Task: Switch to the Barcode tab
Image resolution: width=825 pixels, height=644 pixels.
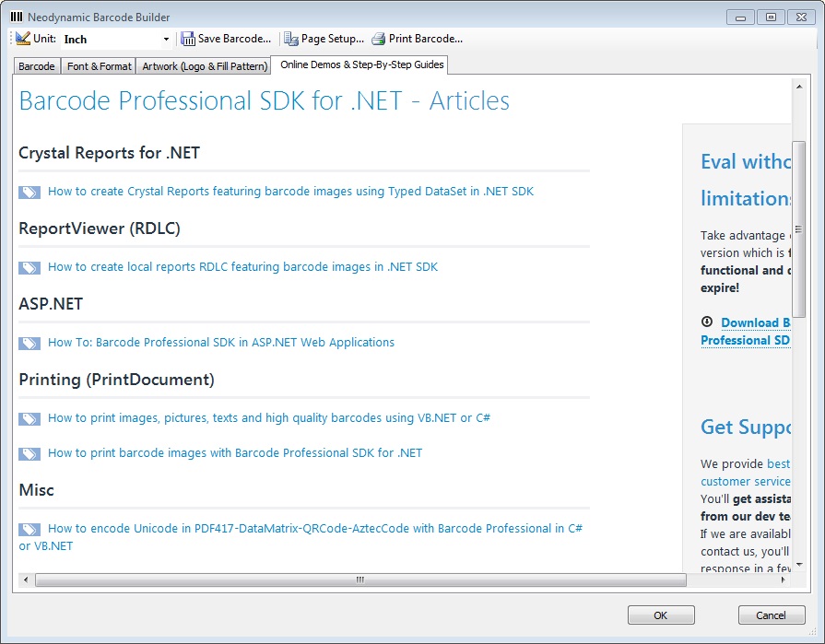Action: pos(37,66)
